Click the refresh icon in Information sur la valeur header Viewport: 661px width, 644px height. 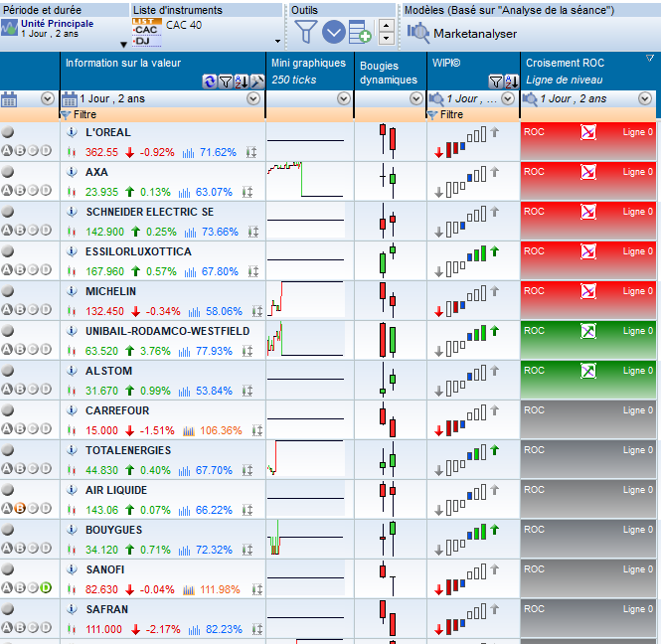(210, 81)
